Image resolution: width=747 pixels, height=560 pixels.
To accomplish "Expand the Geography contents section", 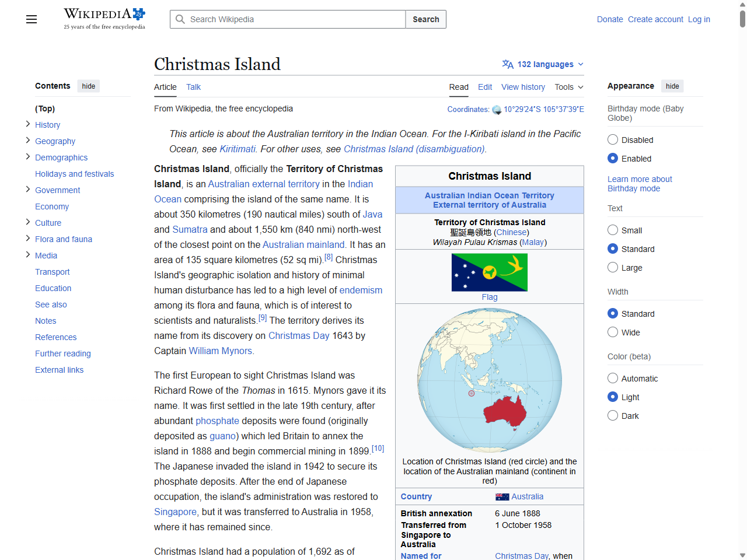I will click(x=27, y=140).
